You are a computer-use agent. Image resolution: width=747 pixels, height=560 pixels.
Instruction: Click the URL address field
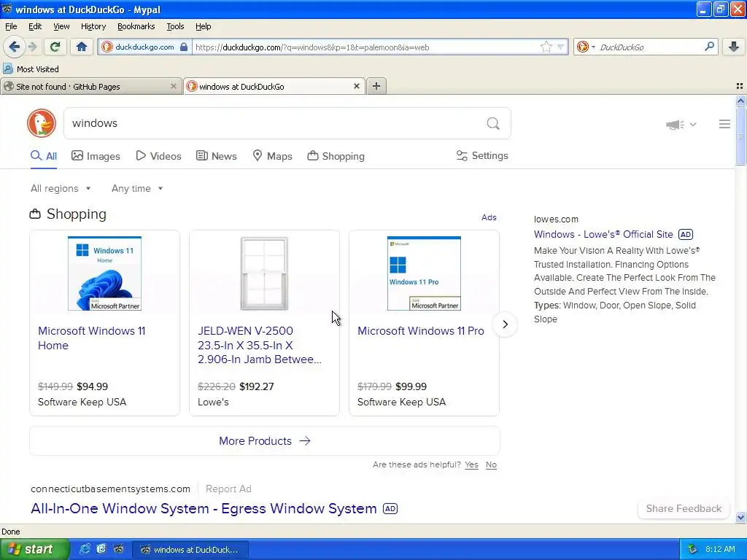pos(365,47)
